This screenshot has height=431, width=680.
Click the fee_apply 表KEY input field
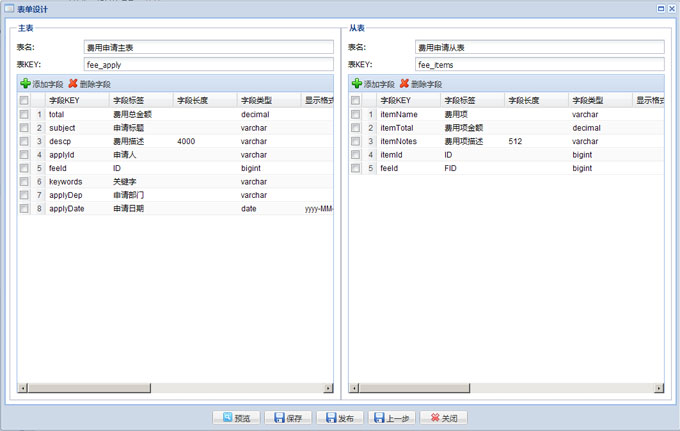(209, 65)
